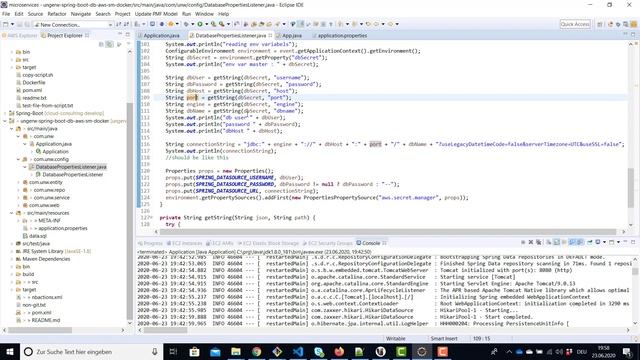Click the Console horizontal scrollbar
The height and width of the screenshot is (360, 640).
[166, 330]
